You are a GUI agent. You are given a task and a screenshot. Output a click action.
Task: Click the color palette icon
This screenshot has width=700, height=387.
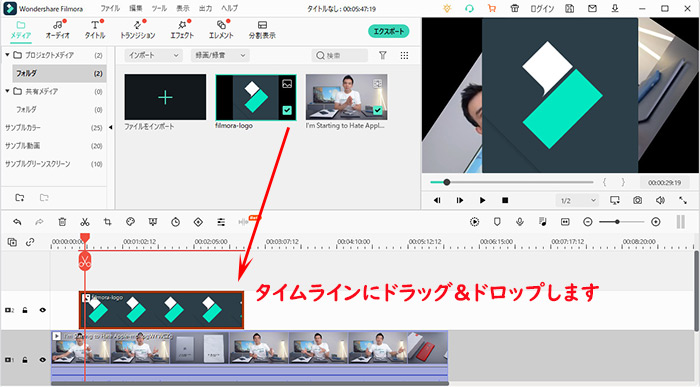coord(130,222)
